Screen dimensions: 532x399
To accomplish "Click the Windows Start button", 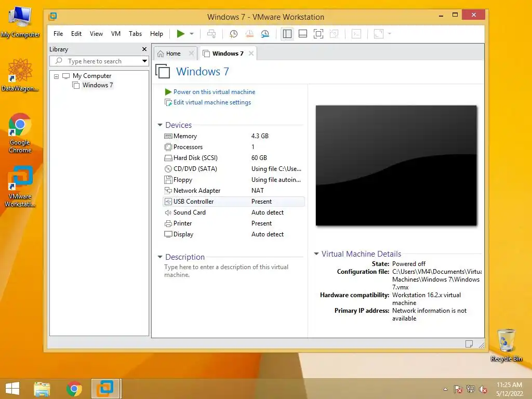I will (12, 389).
